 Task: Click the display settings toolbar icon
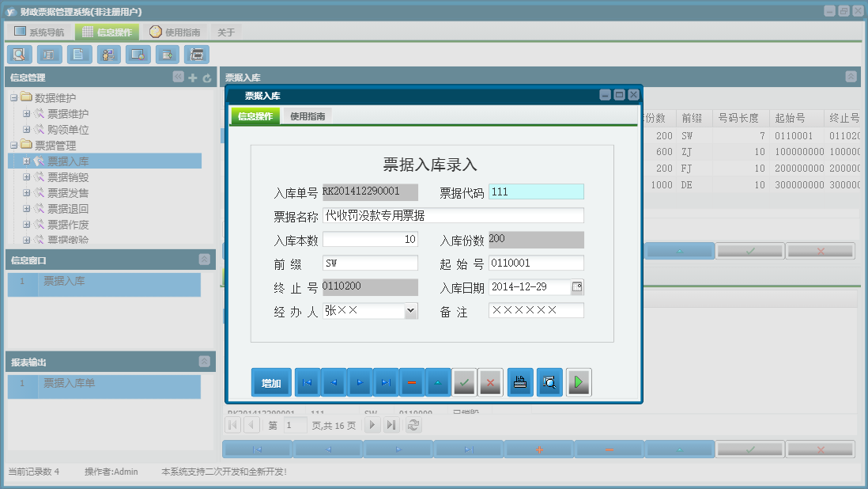coord(138,55)
